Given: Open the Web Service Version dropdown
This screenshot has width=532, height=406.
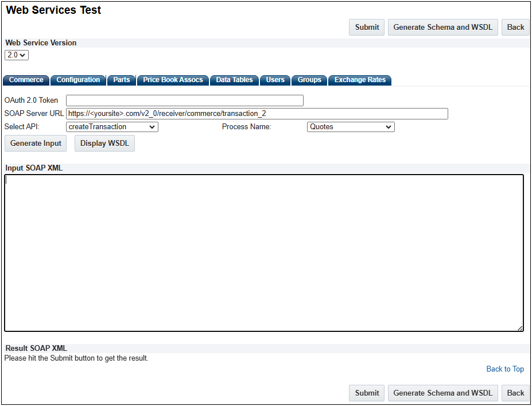Looking at the screenshot, I should (16, 55).
